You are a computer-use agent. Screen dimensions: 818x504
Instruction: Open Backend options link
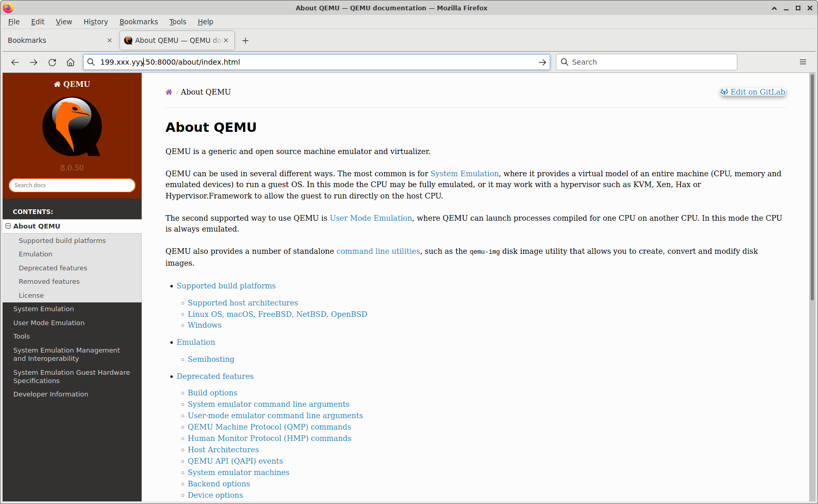point(219,484)
